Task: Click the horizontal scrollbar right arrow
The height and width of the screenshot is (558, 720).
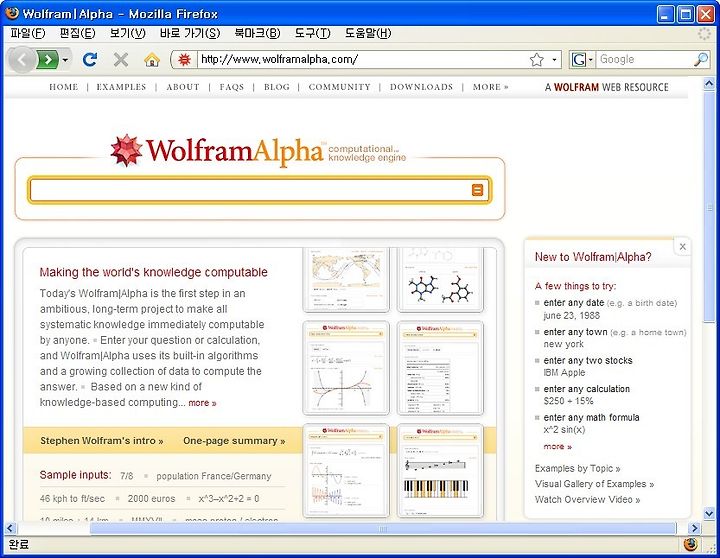Action: [694, 528]
